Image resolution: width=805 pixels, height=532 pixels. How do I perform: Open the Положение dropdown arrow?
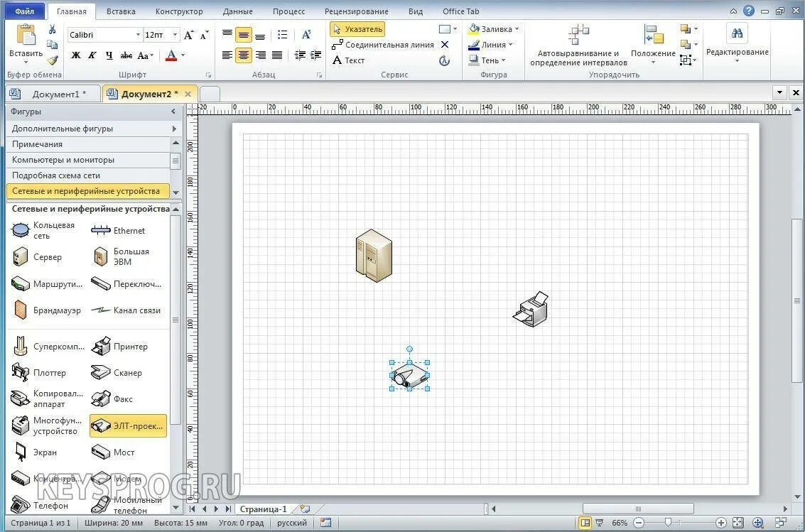point(653,60)
